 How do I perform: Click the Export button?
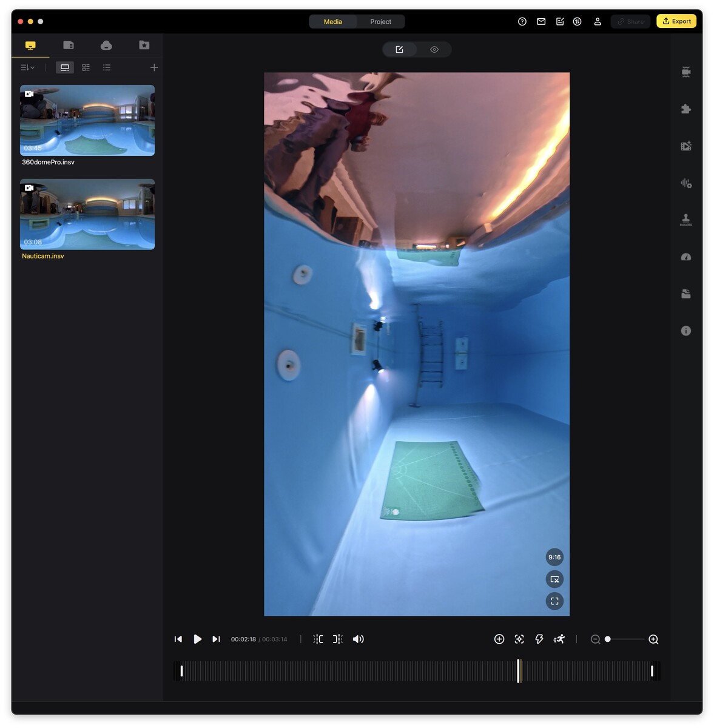676,21
